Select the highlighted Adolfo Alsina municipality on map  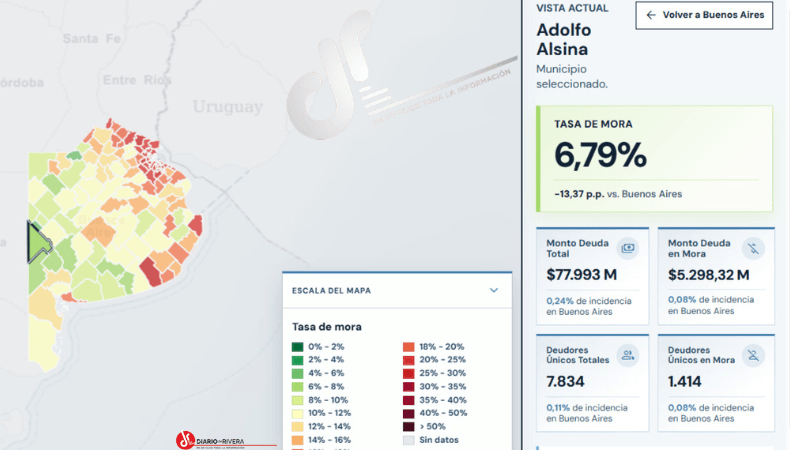(39, 242)
